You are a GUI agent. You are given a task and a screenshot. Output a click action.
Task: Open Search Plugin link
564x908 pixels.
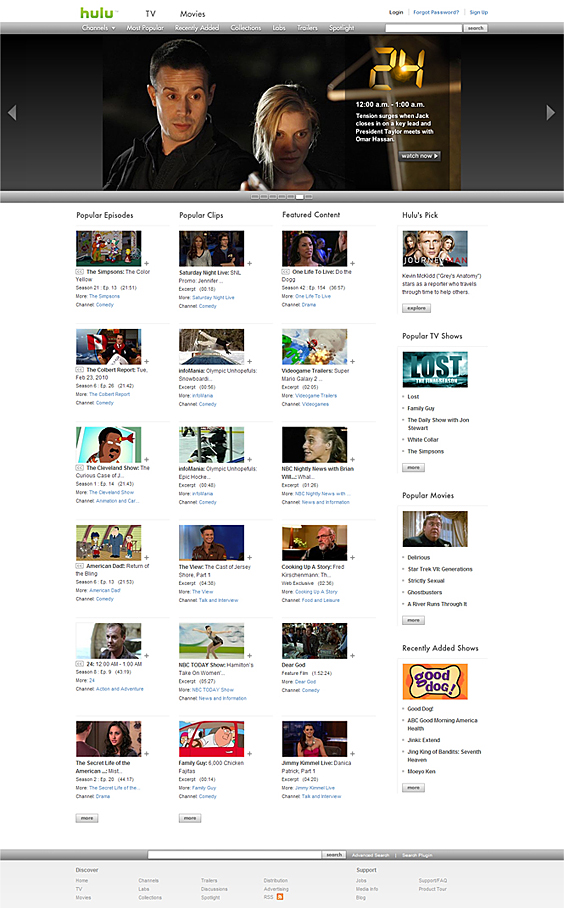pos(417,855)
